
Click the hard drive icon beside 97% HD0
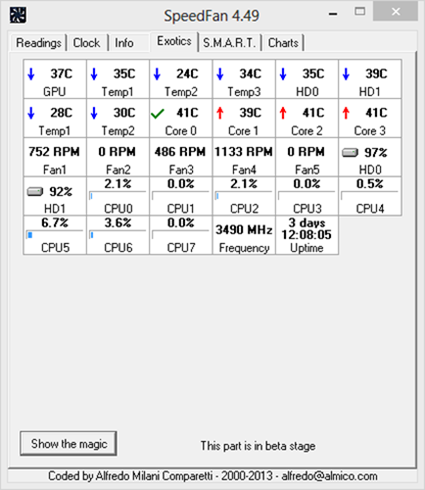click(x=350, y=153)
